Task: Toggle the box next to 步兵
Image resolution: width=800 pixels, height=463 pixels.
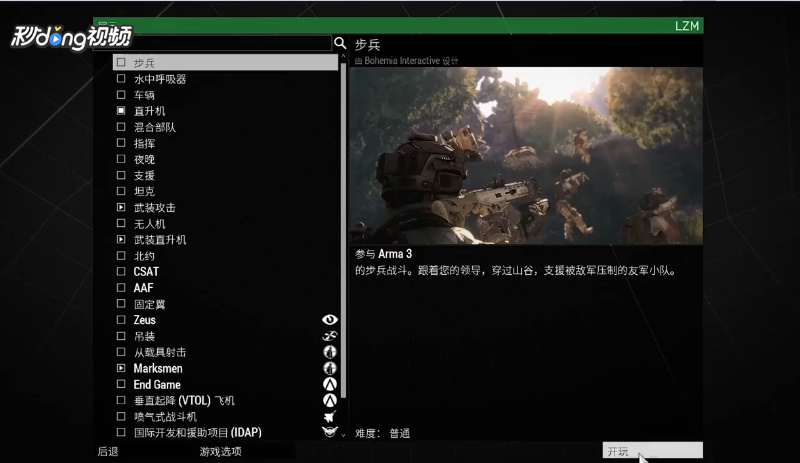Action: click(121, 62)
